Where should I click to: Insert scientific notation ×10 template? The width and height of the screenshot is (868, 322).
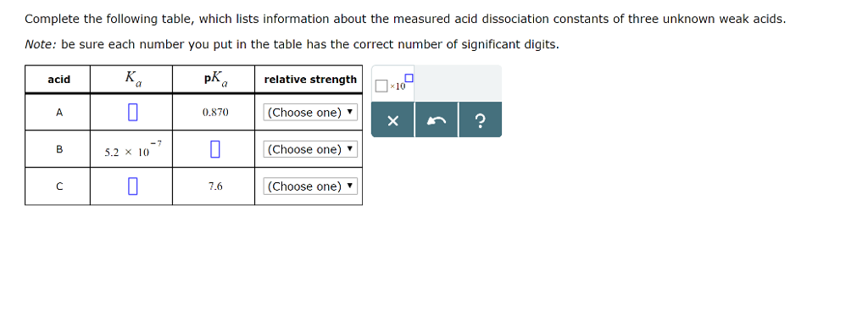(394, 82)
